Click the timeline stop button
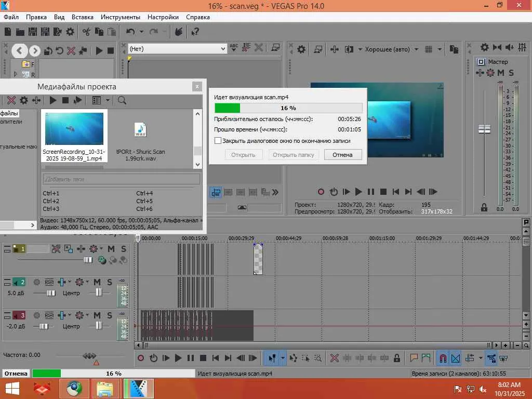Viewport: 532px width, 399px height. point(203,358)
